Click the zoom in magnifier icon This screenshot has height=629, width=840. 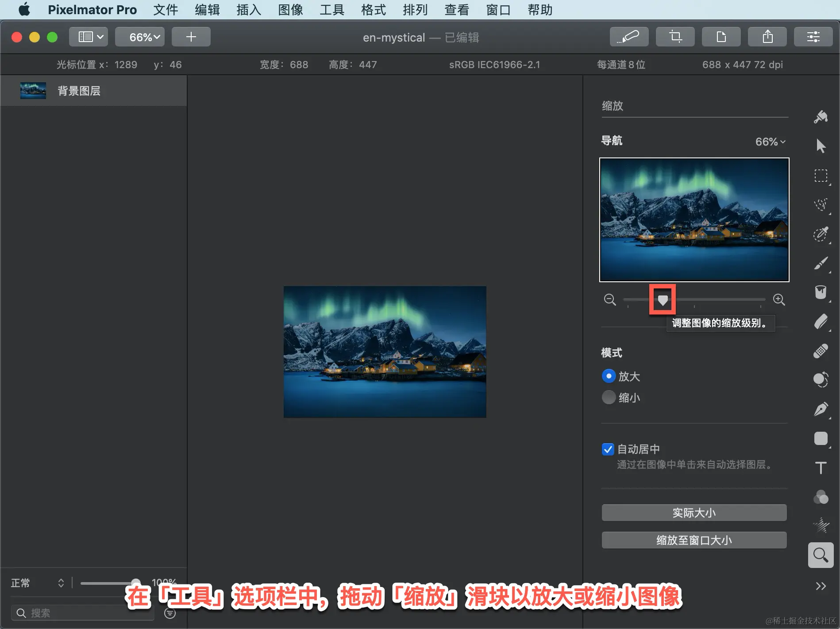coord(779,299)
